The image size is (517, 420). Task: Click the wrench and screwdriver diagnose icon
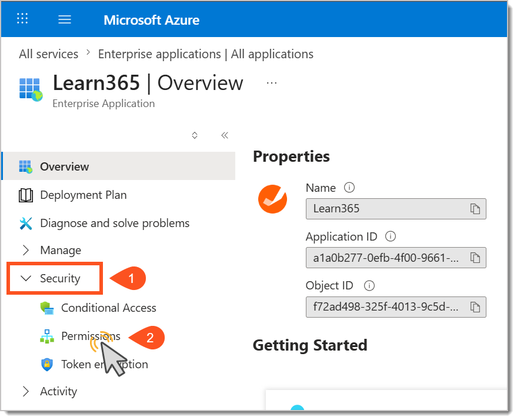coord(26,224)
